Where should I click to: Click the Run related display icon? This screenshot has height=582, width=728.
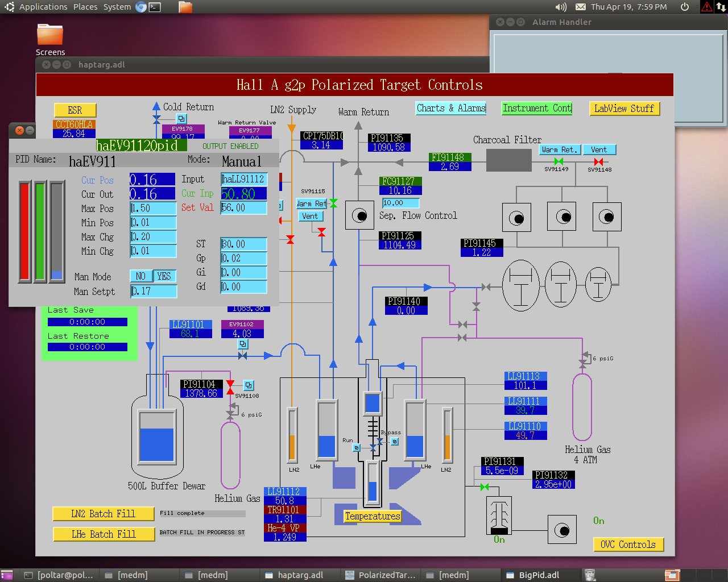pyautogui.click(x=357, y=448)
